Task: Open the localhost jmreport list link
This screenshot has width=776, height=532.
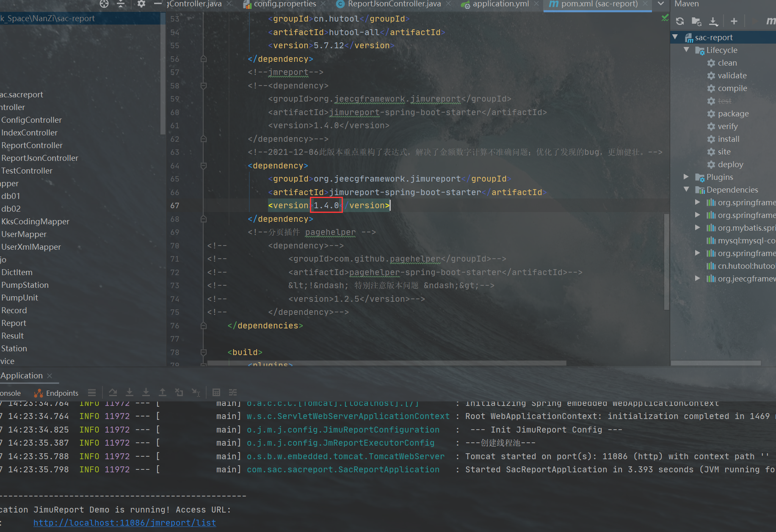Action: [124, 523]
